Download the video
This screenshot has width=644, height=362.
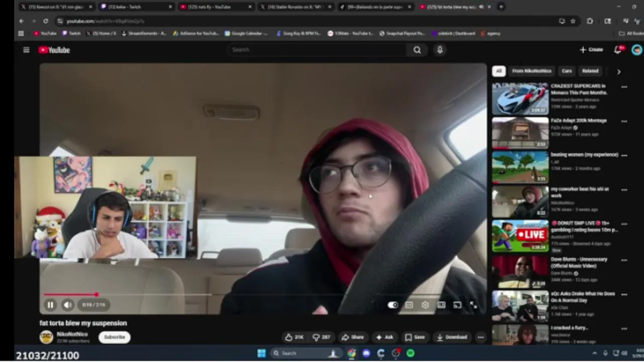coord(452,337)
